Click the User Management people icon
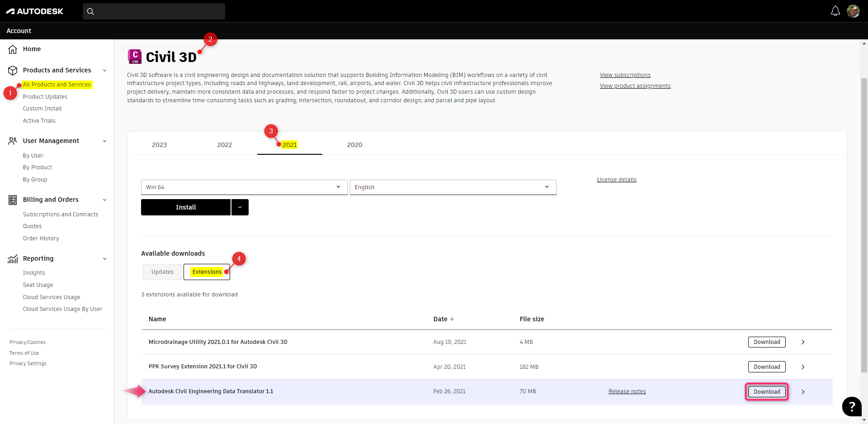Viewport: 868px width, 424px height. click(13, 141)
